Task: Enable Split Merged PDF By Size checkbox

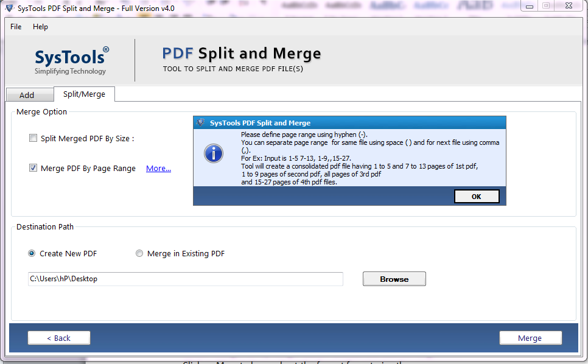Action: click(x=33, y=138)
